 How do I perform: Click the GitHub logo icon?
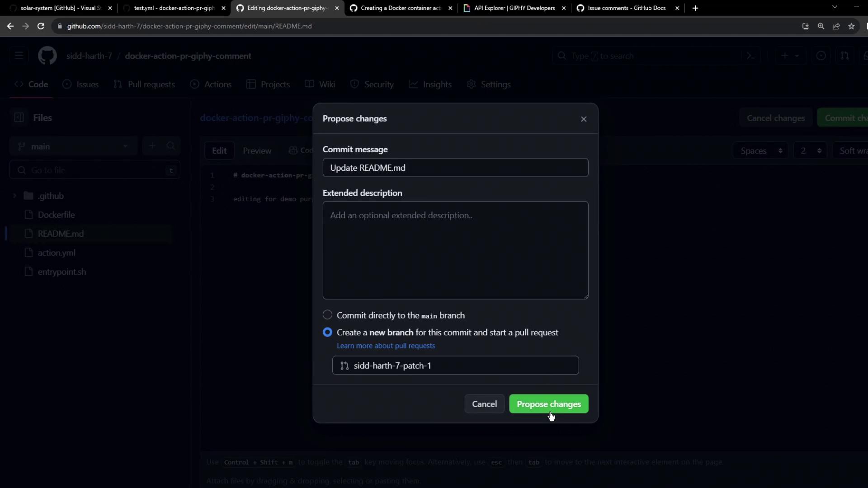click(x=47, y=56)
